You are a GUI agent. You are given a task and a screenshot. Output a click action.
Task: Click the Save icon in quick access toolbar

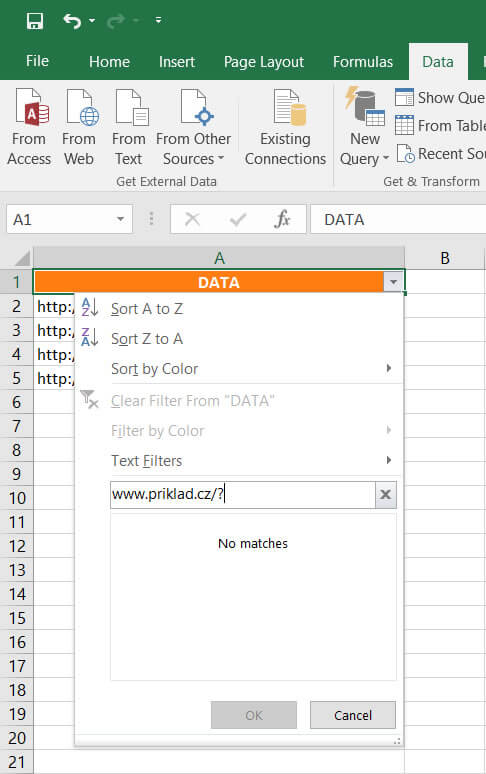[35, 21]
